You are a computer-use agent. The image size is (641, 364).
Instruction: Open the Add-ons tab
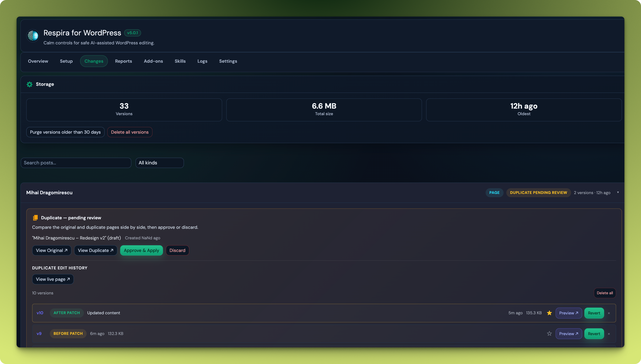[153, 61]
